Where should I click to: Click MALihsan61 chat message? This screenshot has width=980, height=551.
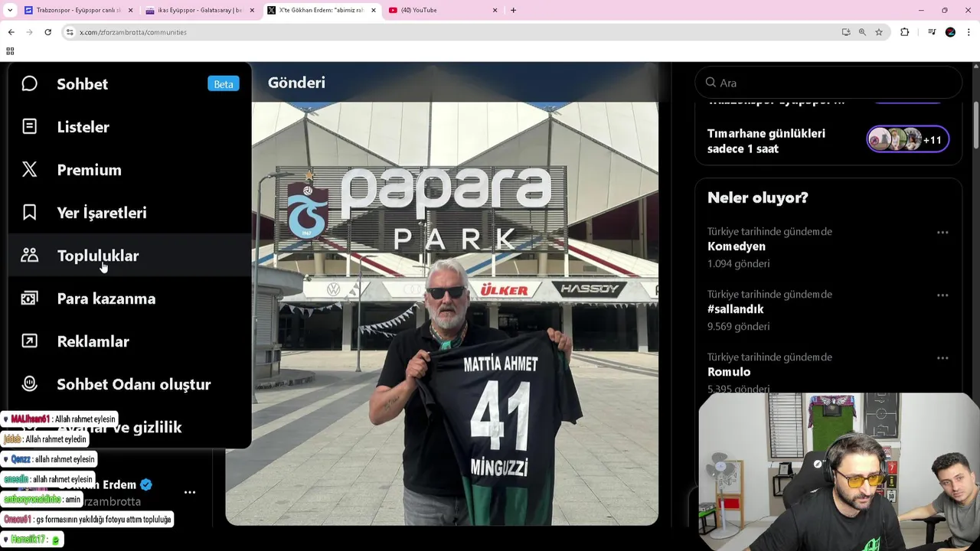pyautogui.click(x=60, y=419)
